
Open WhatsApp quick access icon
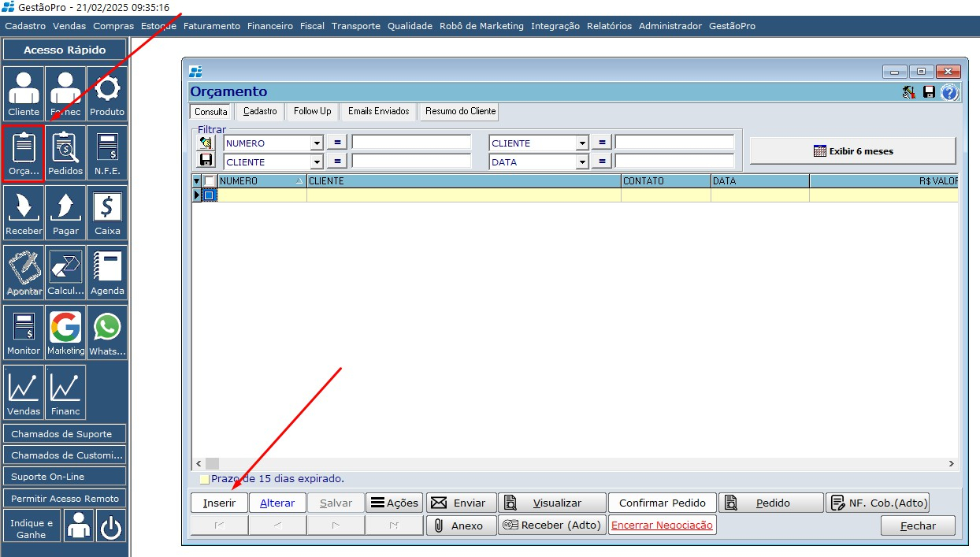[x=107, y=332]
